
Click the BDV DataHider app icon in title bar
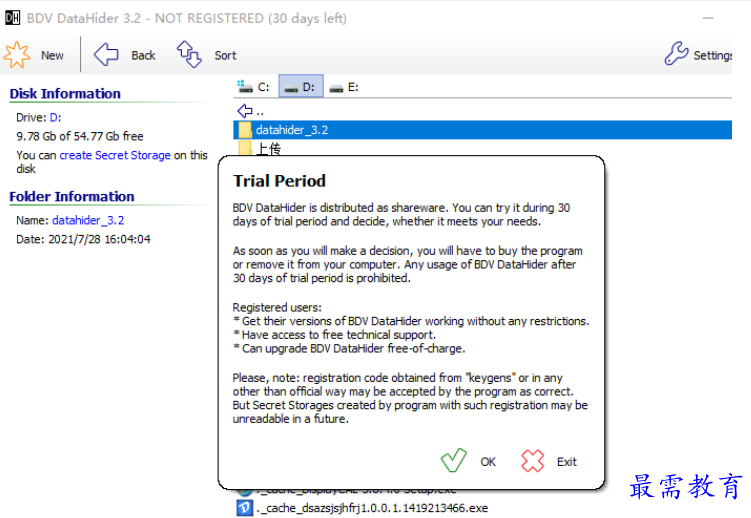(12, 18)
